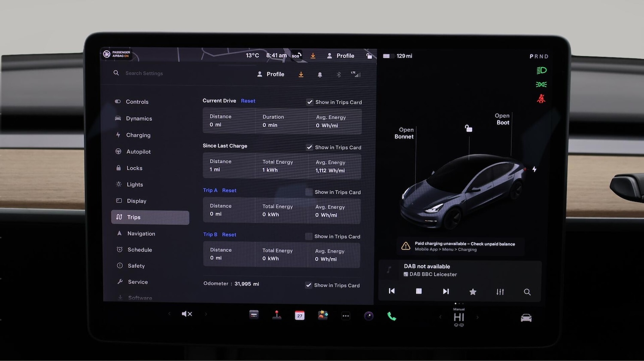Viewport: 644px width, 361px height.
Task: Expand the Software section in the sidebar
Action: point(140,297)
